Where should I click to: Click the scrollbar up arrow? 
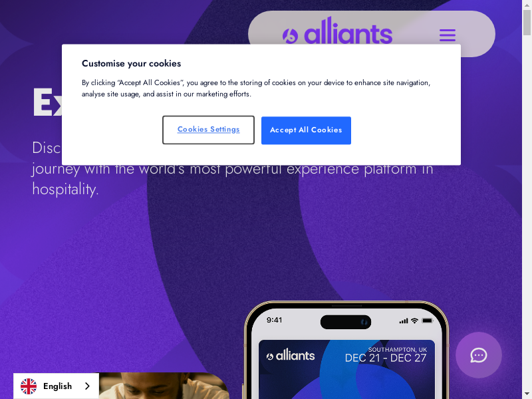[527, 4]
